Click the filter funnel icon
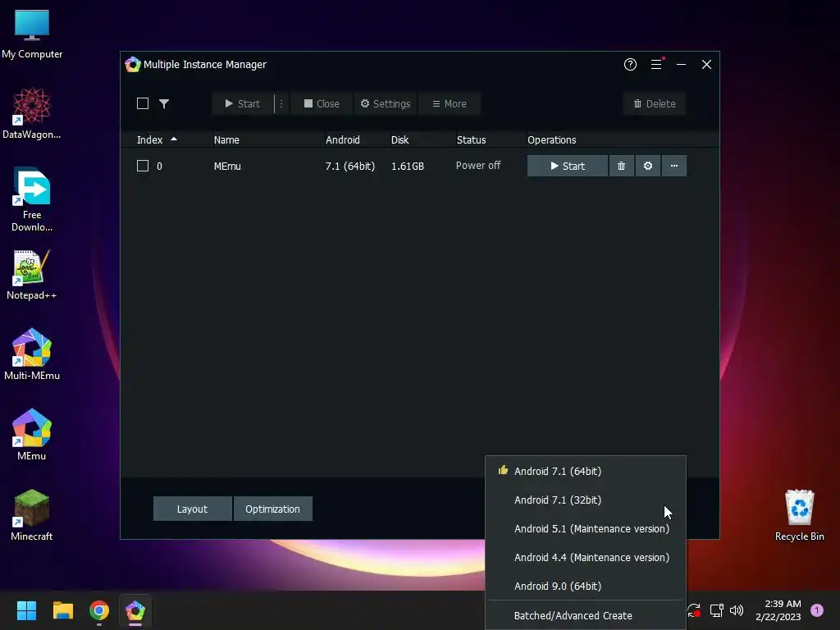Image resolution: width=840 pixels, height=630 pixels. pos(164,103)
